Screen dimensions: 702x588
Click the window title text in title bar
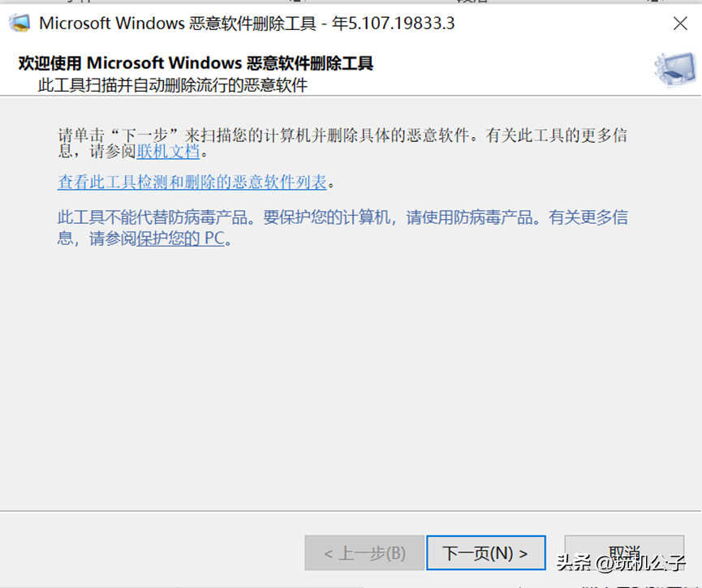tap(248, 24)
